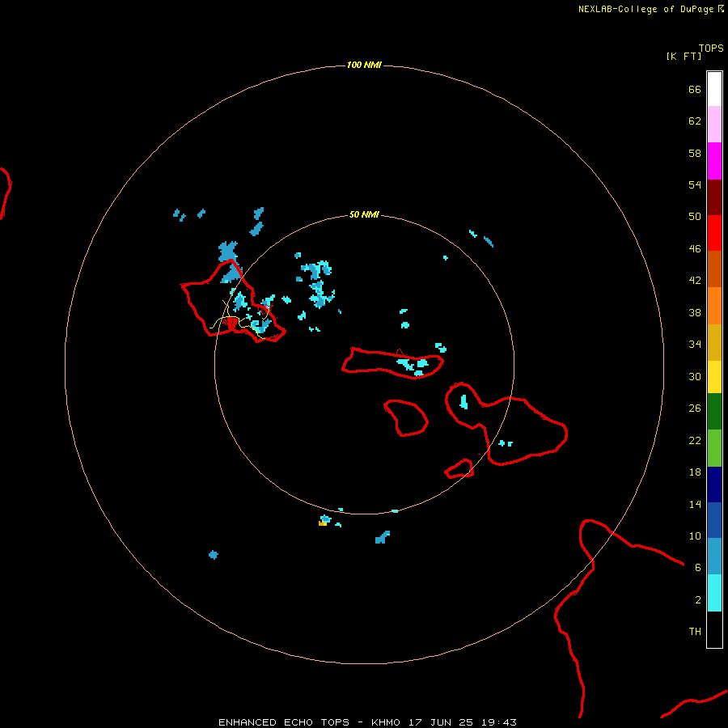Click the magenta 58 kft legend swatch

tap(714, 161)
